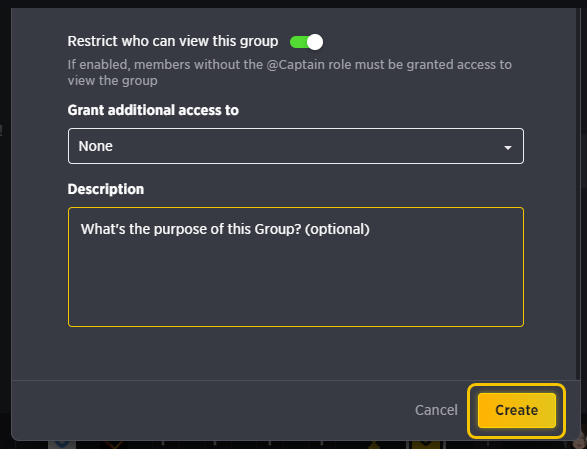The width and height of the screenshot is (587, 449).
Task: Click the orange chevron icon behind the dialog
Action: pos(115,445)
